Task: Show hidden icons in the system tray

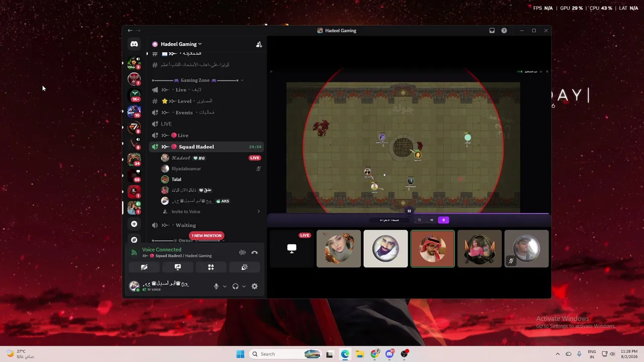Action: pos(557,354)
